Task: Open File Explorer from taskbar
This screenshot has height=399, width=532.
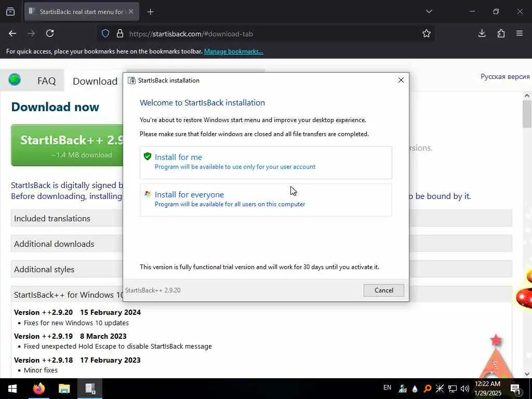Action: click(x=64, y=389)
